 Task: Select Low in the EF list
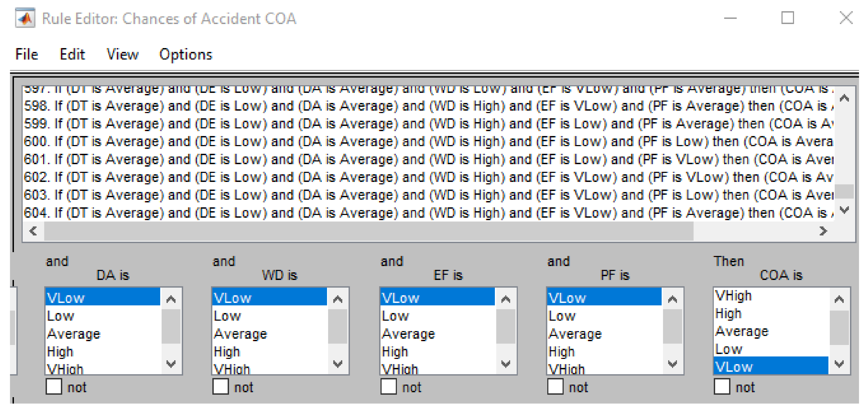pyautogui.click(x=395, y=316)
